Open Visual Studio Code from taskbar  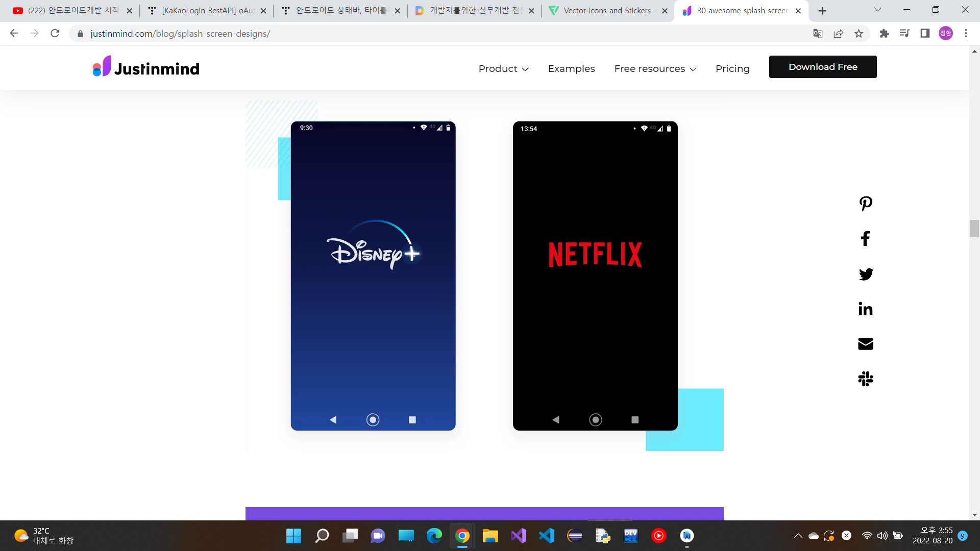[x=546, y=536]
